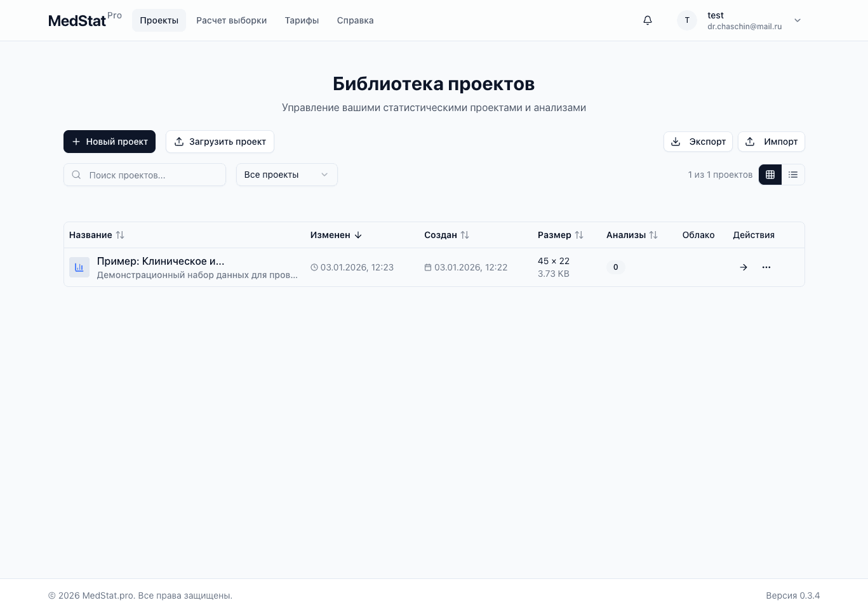Focus the Поиск проектов search field
The height and width of the screenshot is (612, 868).
pos(145,175)
